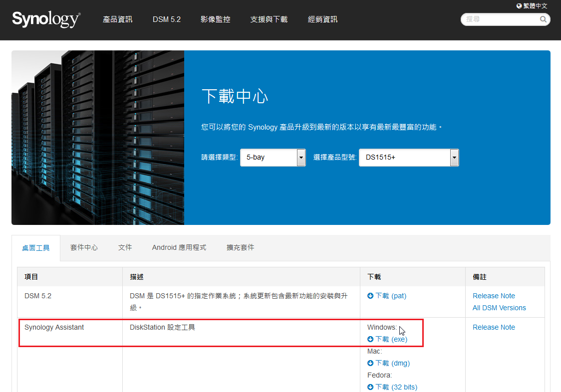
Task: Open the 5-bay type dropdown
Action: click(x=273, y=158)
